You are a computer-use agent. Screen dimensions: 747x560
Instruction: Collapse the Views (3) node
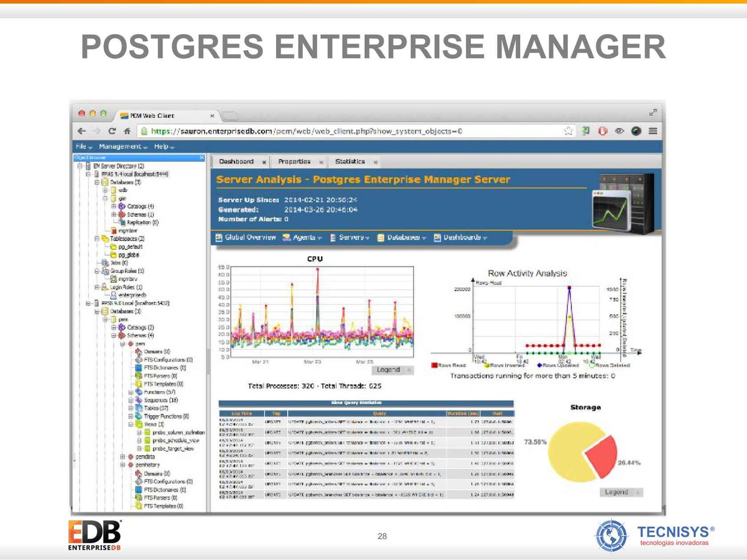(131, 424)
